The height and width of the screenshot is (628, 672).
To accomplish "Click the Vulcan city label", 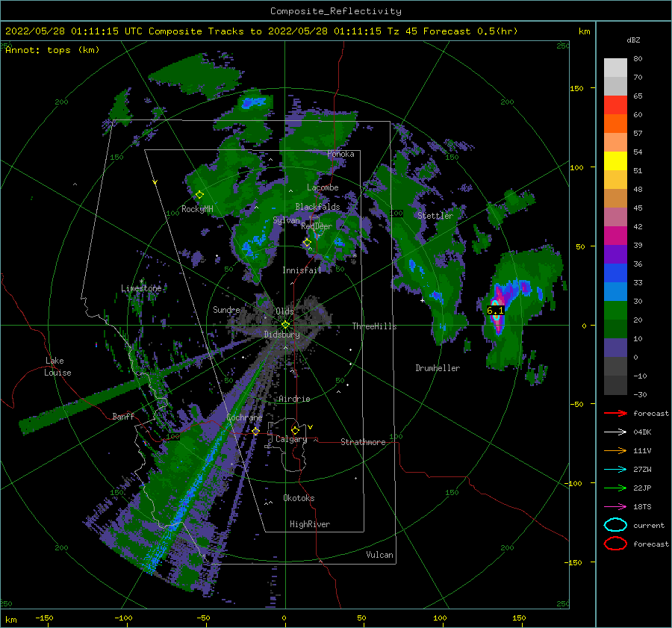I will coord(380,555).
